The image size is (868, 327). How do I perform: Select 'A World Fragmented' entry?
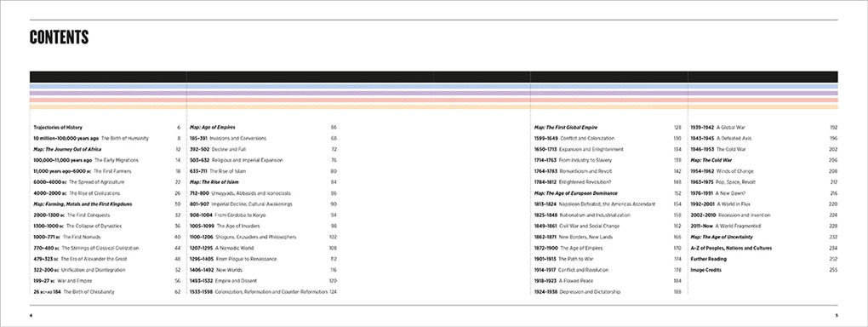tap(737, 227)
